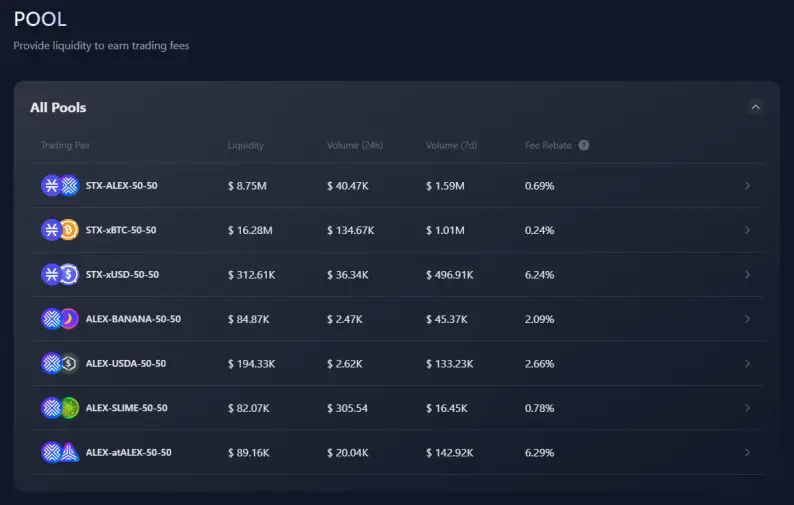Click the 0.24% fee rebate value

540,230
